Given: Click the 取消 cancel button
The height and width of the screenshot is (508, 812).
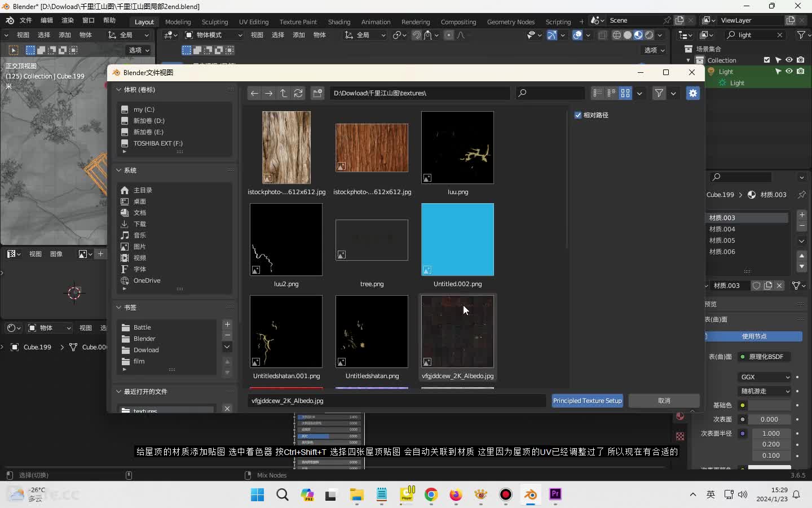Looking at the screenshot, I should point(664,401).
